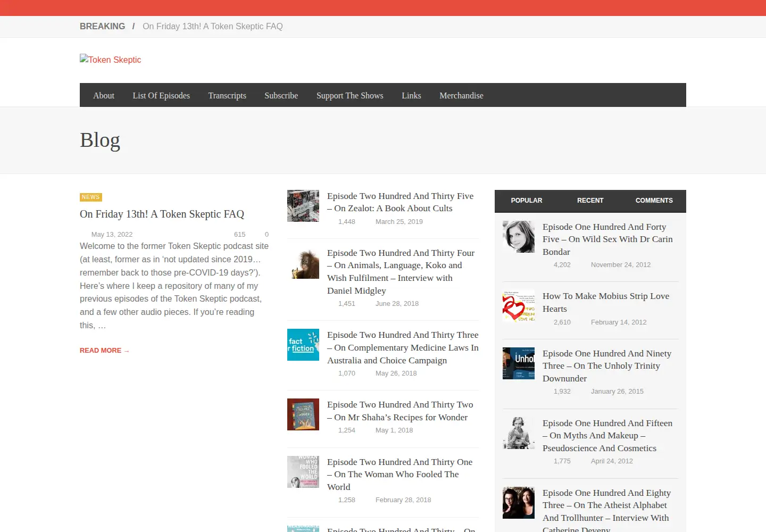Click the Blog page heading
766x532 pixels.
coord(100,140)
